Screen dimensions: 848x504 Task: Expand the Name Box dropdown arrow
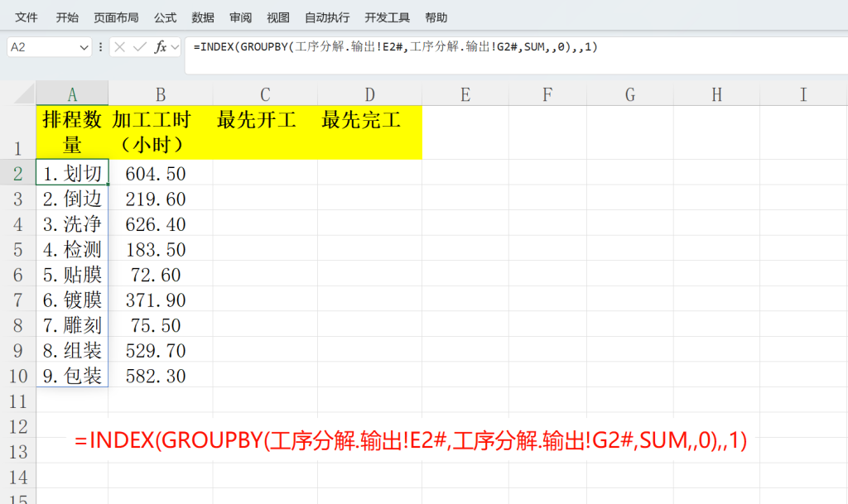84,47
